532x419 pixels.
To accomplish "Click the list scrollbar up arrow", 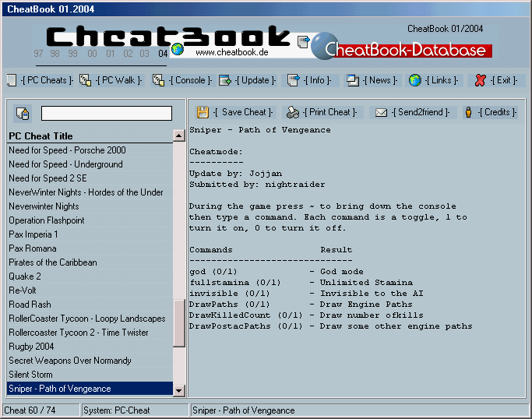I will (179, 136).
